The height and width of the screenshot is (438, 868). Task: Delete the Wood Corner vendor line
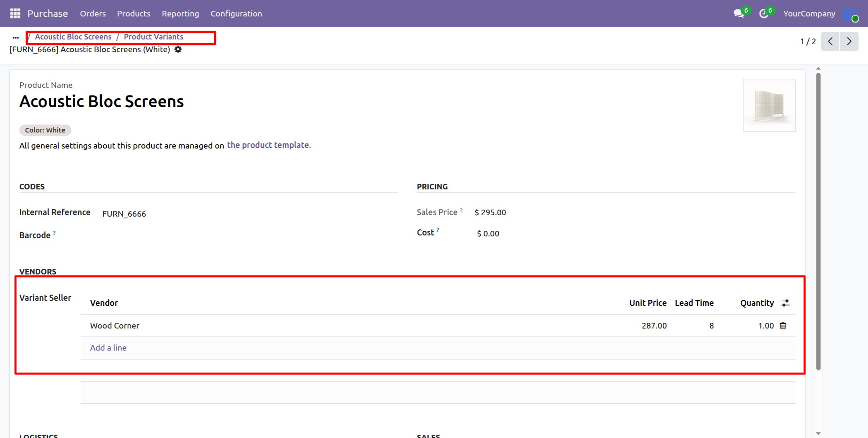tap(783, 326)
